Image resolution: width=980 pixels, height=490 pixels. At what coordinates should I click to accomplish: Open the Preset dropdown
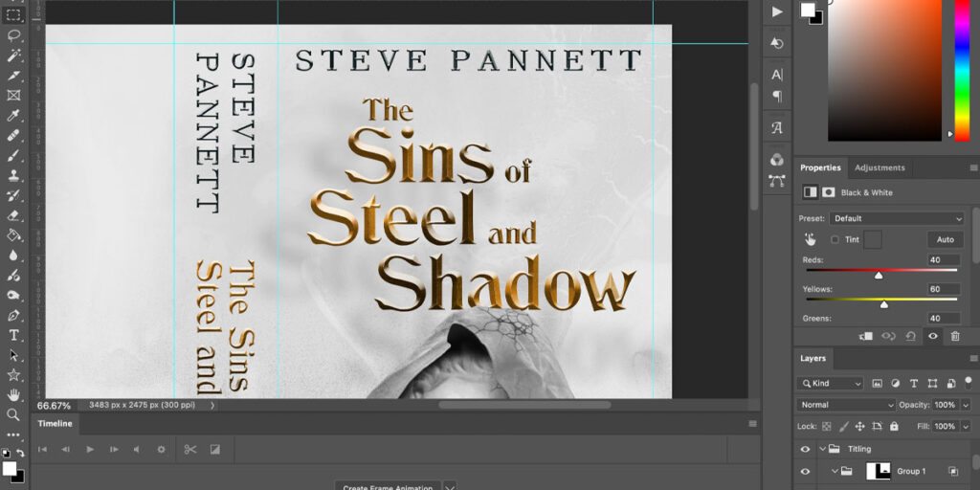click(897, 218)
